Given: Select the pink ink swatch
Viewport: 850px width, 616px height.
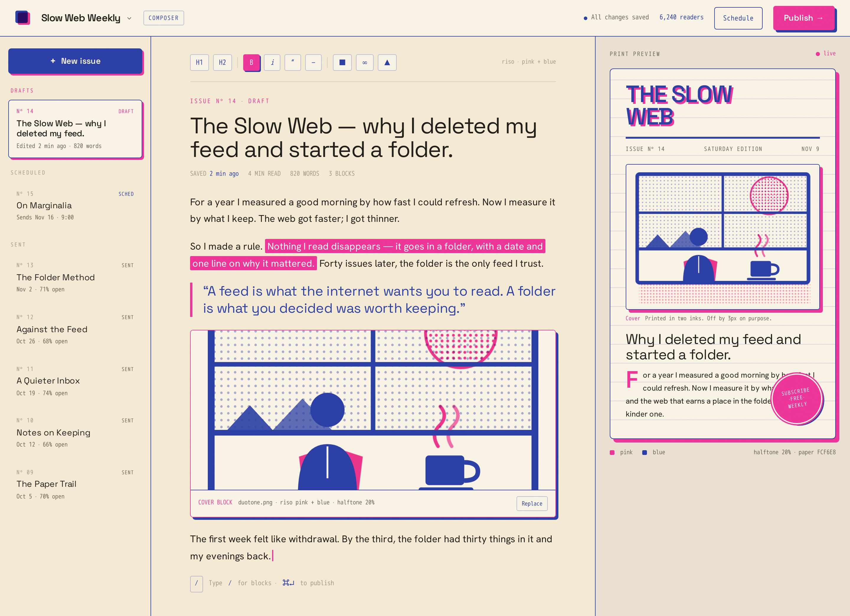Looking at the screenshot, I should click(612, 452).
